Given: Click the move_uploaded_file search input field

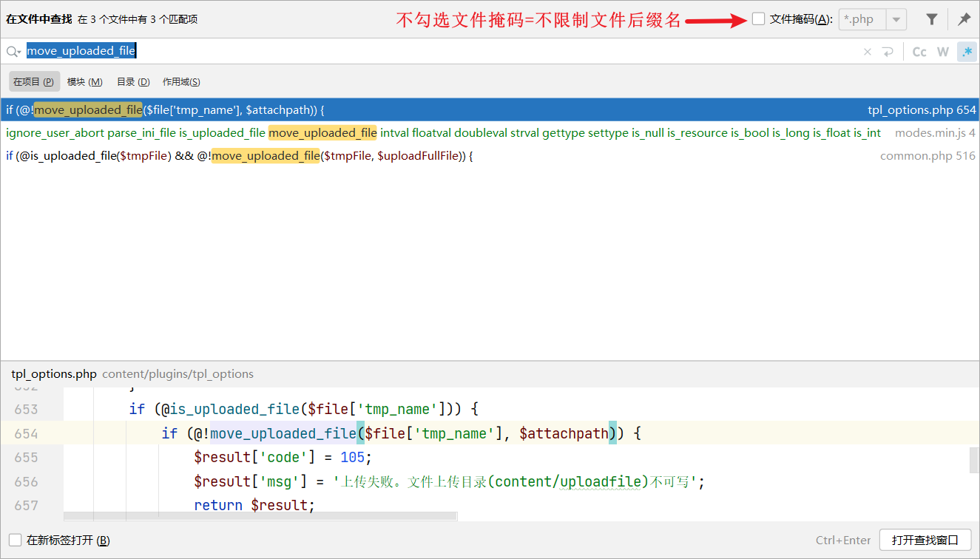Looking at the screenshot, I should 441,51.
